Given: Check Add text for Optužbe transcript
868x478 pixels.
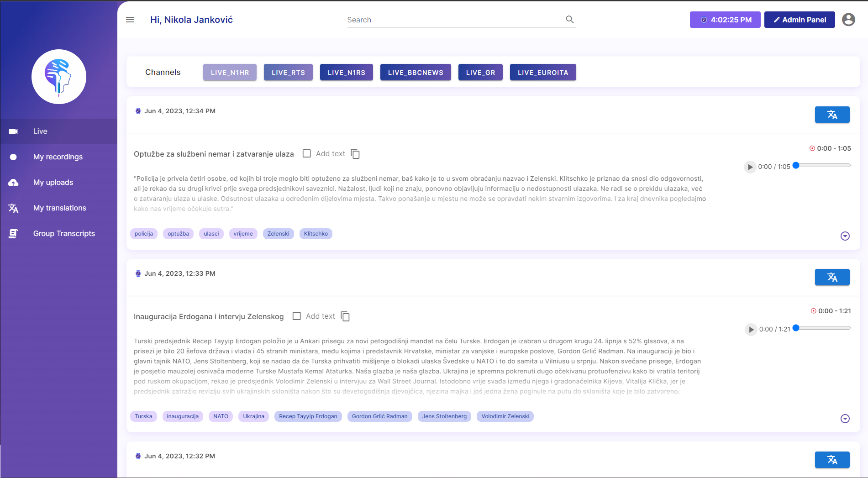Looking at the screenshot, I should pyautogui.click(x=307, y=154).
